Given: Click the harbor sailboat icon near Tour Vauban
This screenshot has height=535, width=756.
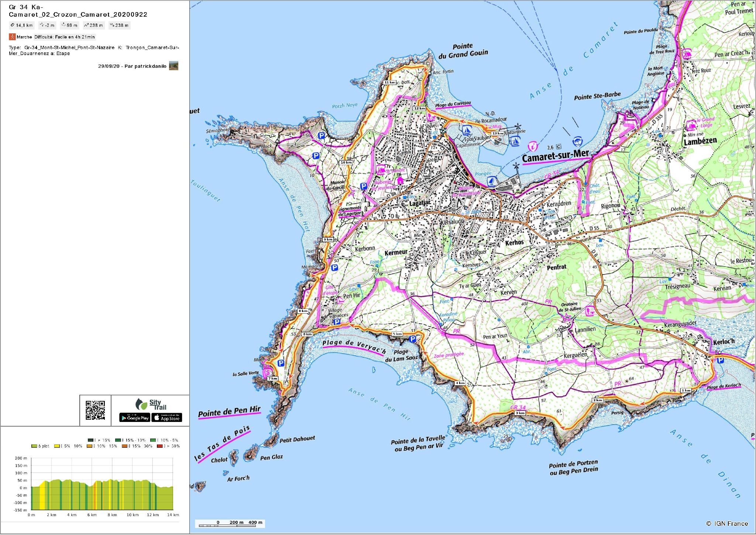Looking at the screenshot, I should 467,130.
